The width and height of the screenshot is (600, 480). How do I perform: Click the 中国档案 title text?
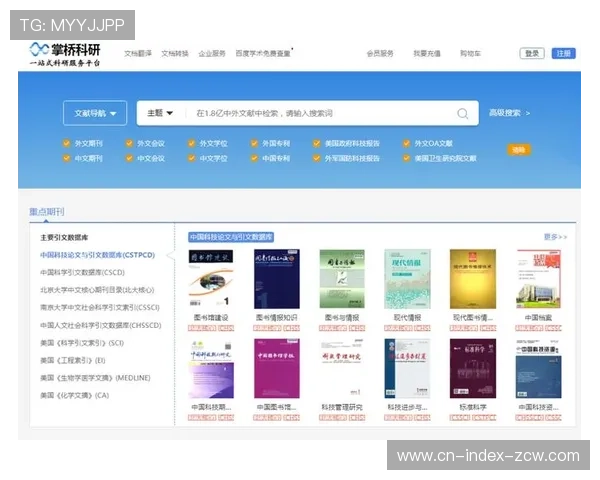(538, 318)
